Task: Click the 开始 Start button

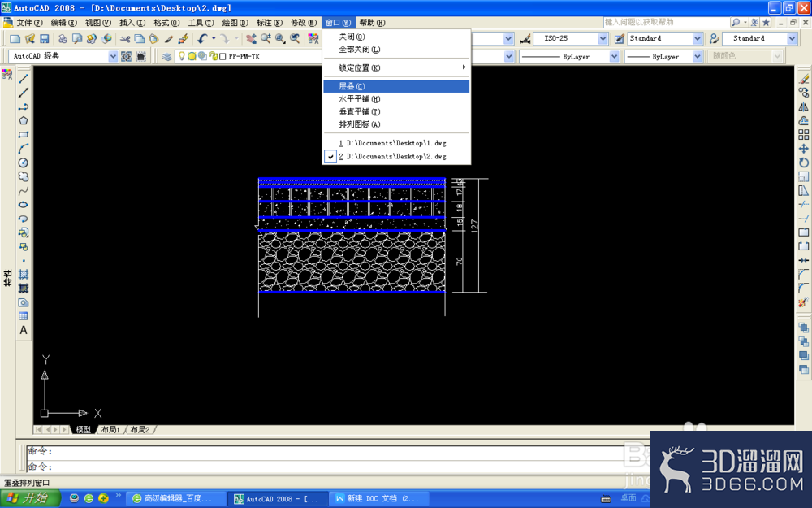Action: click(30, 499)
